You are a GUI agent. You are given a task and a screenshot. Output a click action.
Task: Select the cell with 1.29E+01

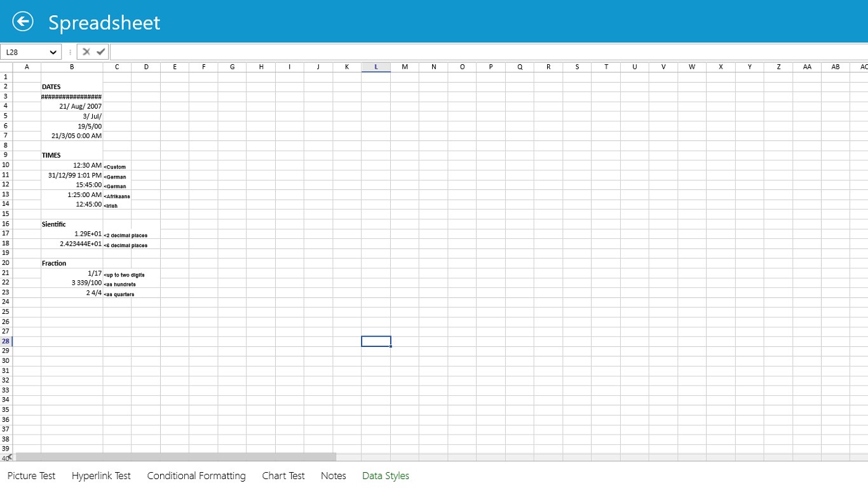pos(72,234)
